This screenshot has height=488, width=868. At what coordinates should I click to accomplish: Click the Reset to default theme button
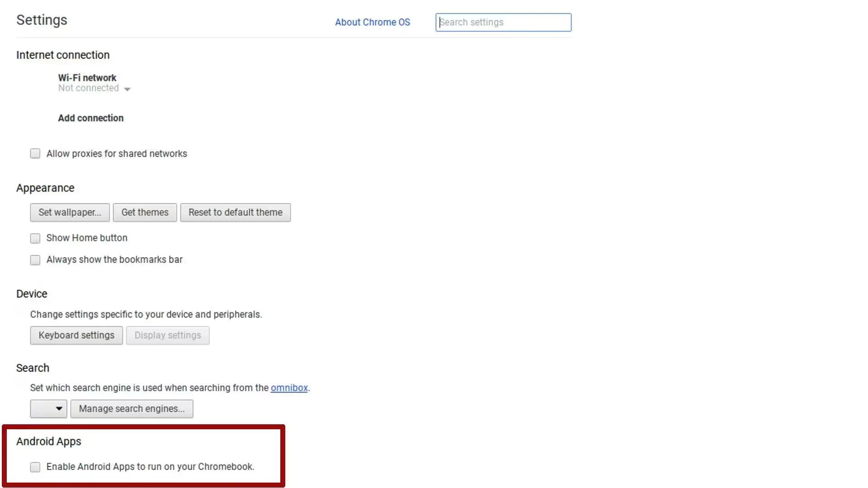pyautogui.click(x=235, y=212)
